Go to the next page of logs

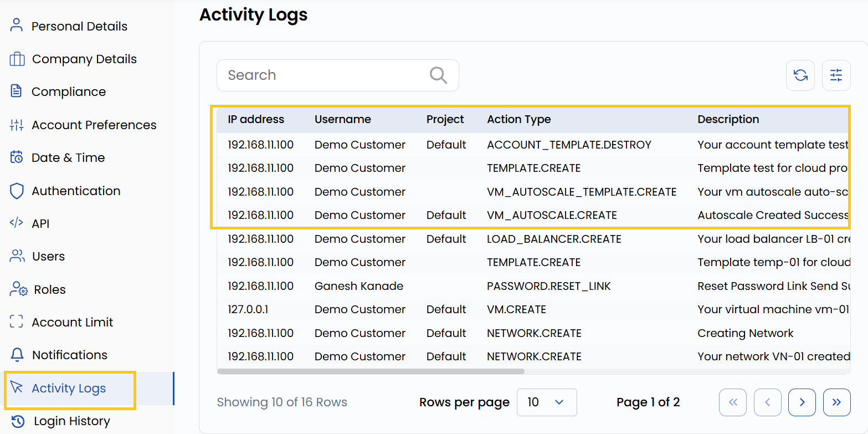(x=802, y=402)
